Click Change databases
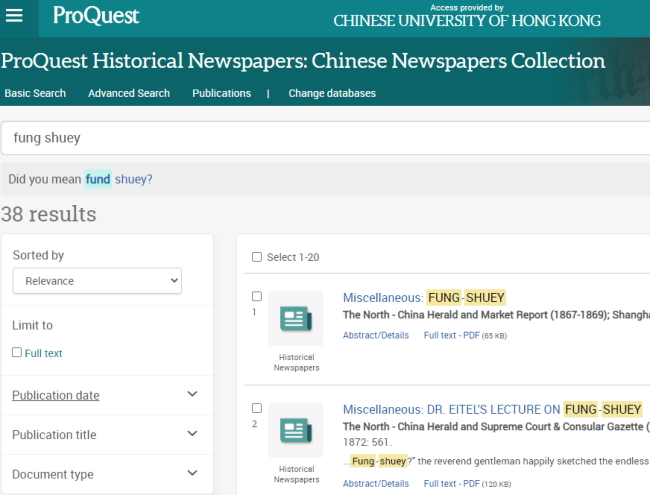Viewport: 650px width, 495px height. click(x=332, y=93)
